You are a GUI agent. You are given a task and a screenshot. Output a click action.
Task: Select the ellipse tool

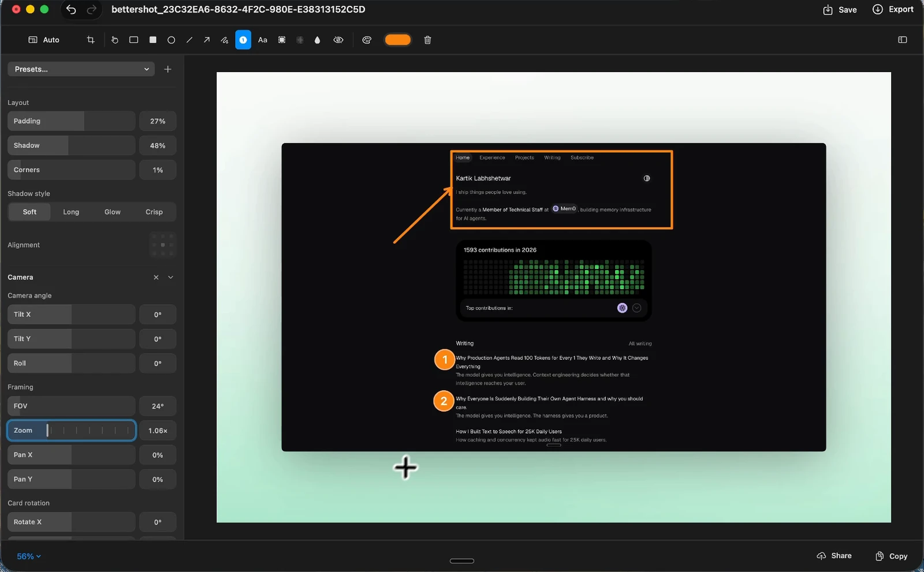point(171,40)
